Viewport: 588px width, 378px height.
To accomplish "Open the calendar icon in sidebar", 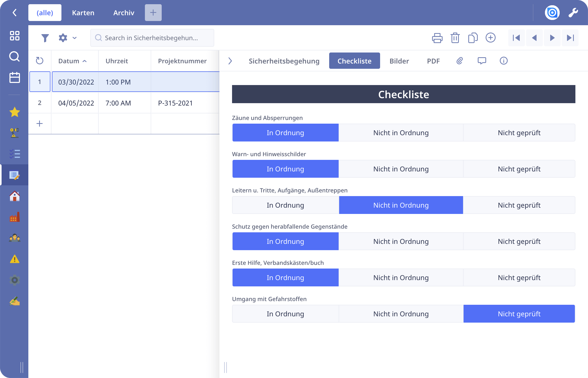I will [x=15, y=78].
